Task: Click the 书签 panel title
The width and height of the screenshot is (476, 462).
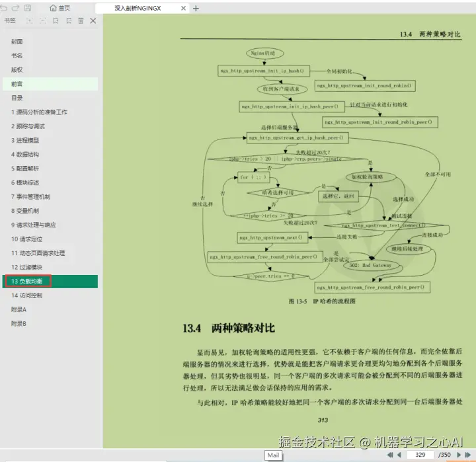Action: pyautogui.click(x=10, y=20)
